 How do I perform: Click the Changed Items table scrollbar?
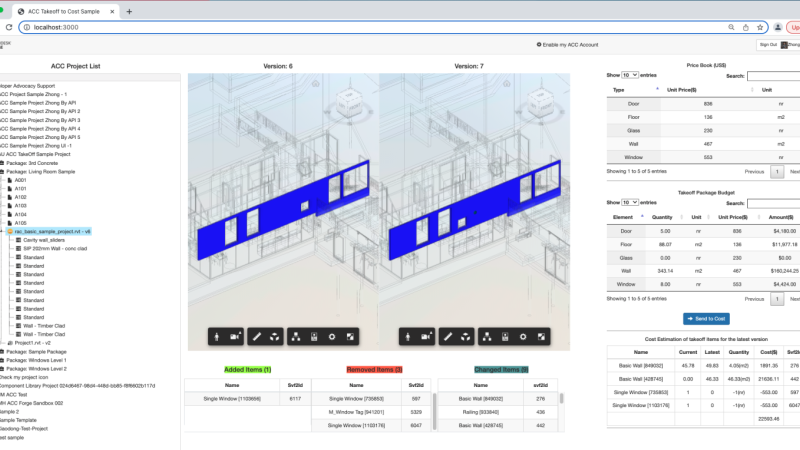[x=561, y=398]
